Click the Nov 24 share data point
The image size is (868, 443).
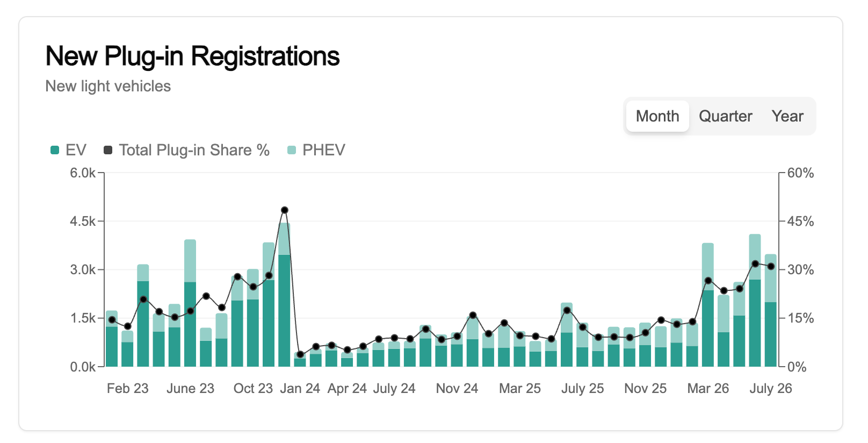point(457,337)
